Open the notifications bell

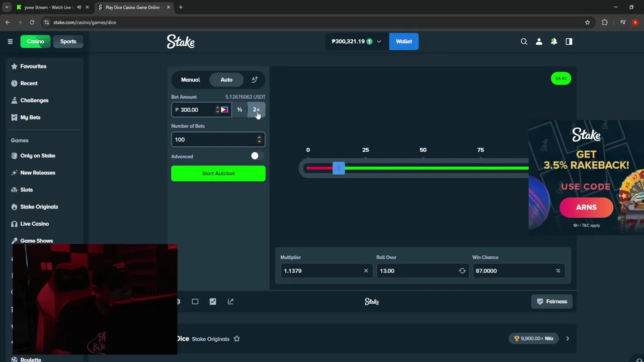click(x=554, y=41)
